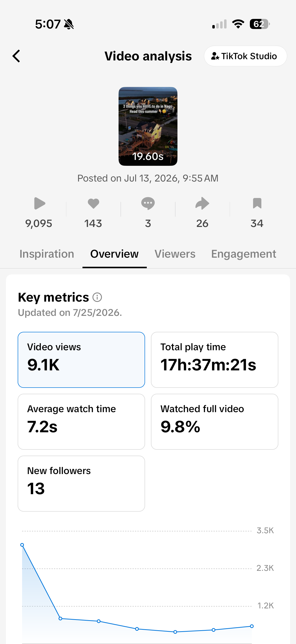
Task: Tap the bookmark saves icon
Action: (x=257, y=203)
